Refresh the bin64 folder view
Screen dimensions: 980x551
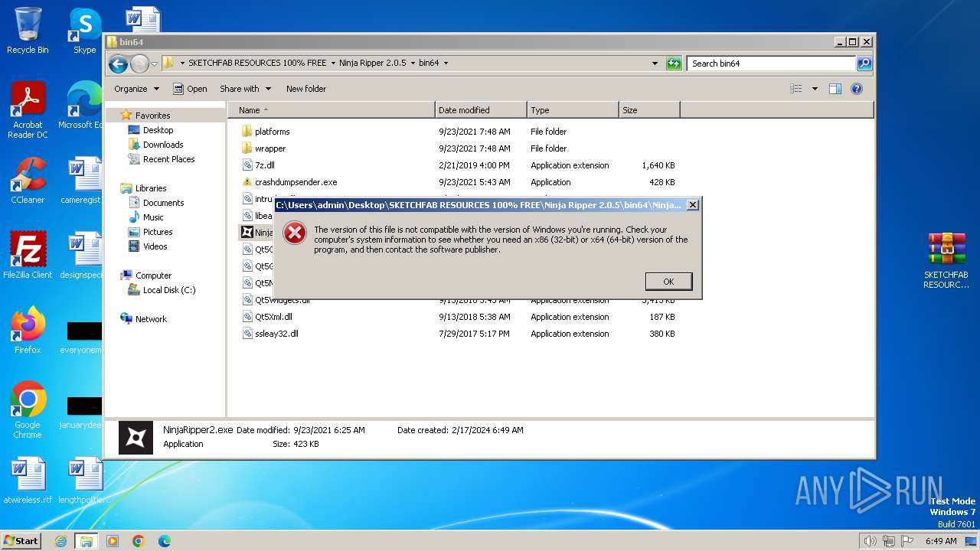coord(674,64)
